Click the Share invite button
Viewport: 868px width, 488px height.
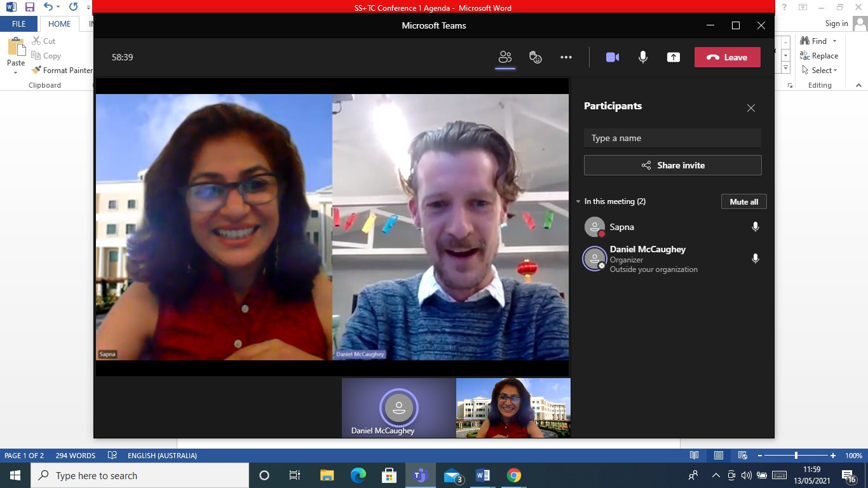click(x=672, y=165)
